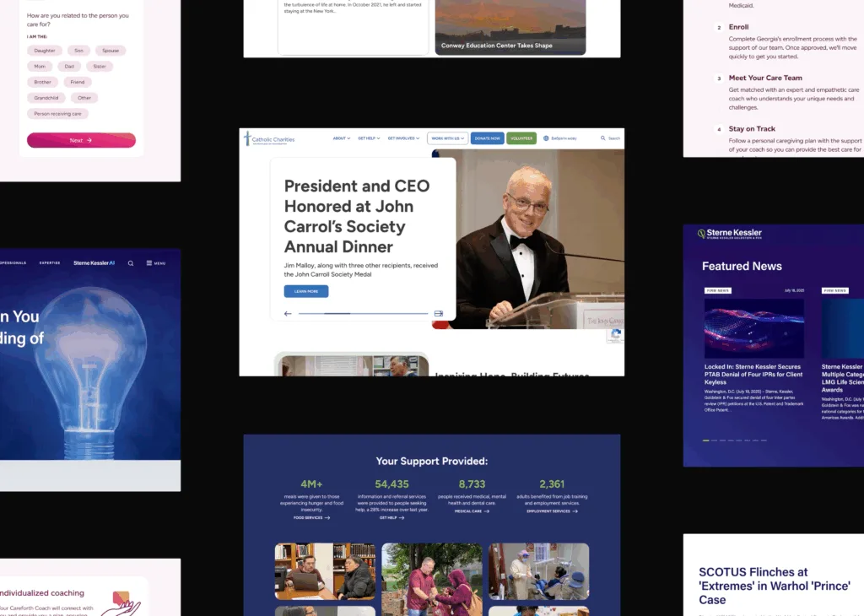Click the Expertise nav item
This screenshot has width=864, height=616.
pos(50,263)
